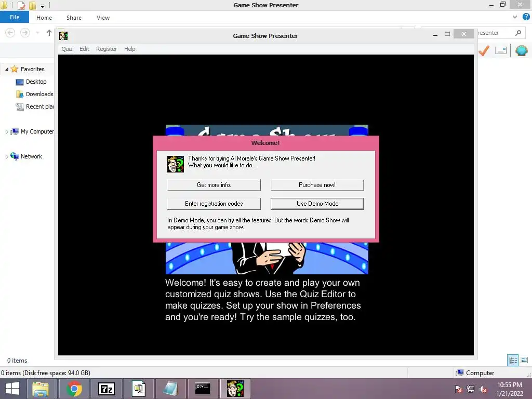Screen dimensions: 532x399
Task: Click the network tray icon
Action: (471, 389)
